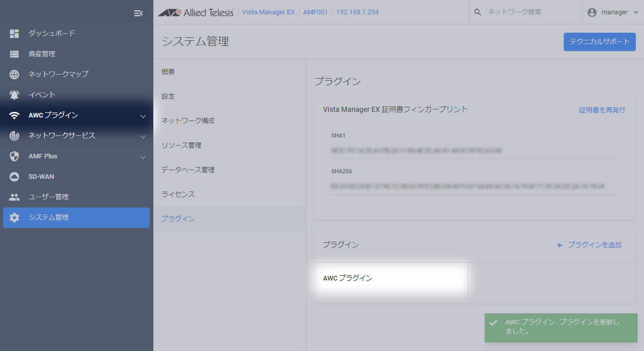Collapse the sidebar with the menu toggle icon

138,13
